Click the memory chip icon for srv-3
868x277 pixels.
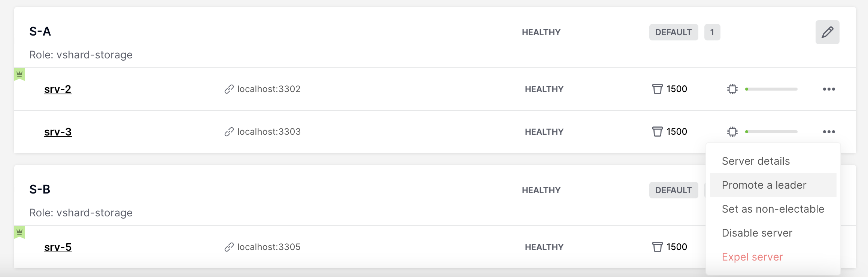[x=732, y=132]
